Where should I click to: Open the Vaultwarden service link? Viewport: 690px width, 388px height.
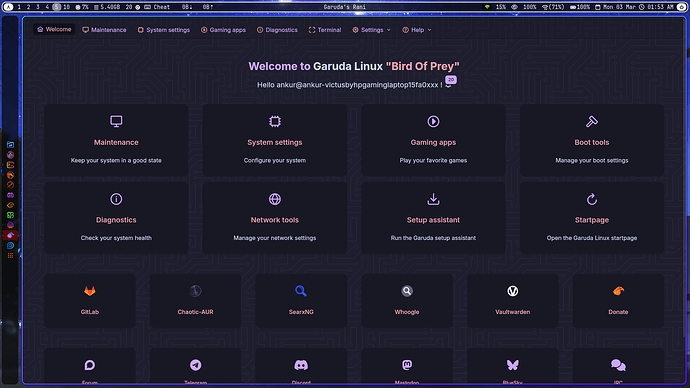(x=512, y=301)
